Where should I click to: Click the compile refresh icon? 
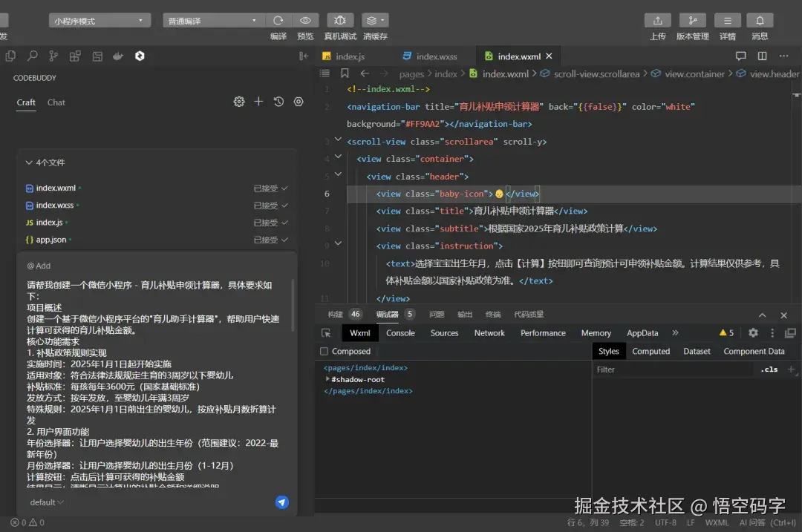(x=278, y=21)
